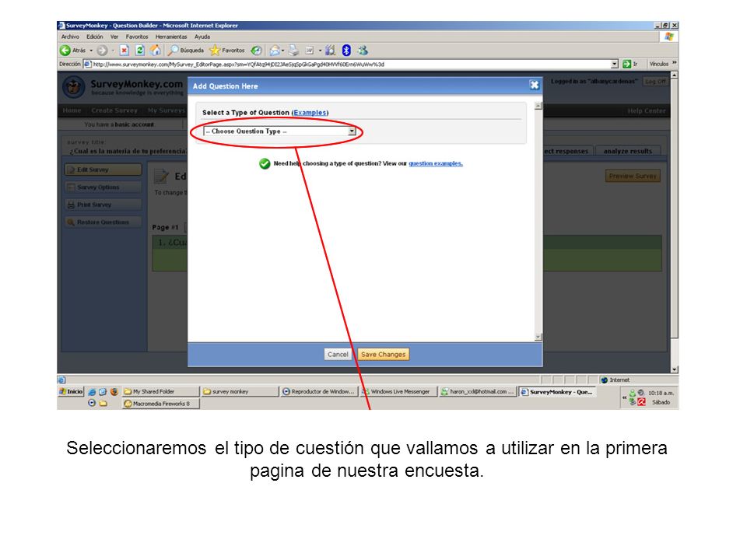Open forward button history dropdown arrow
747x560 pixels.
tap(112, 51)
